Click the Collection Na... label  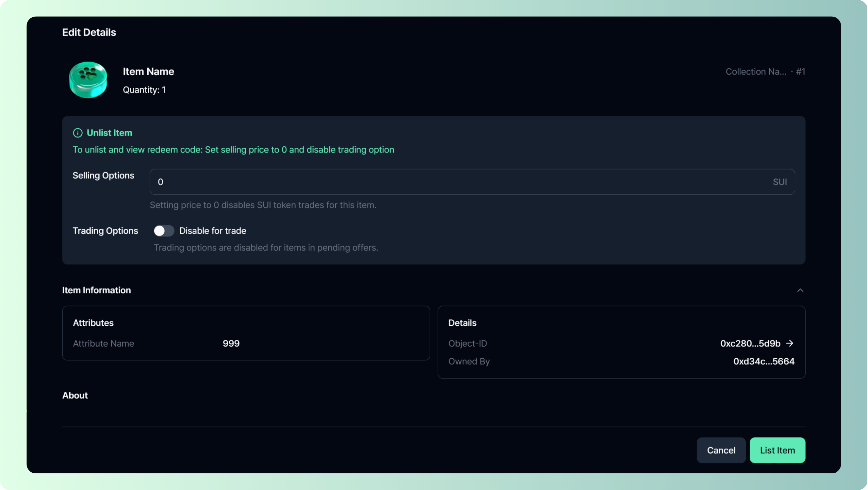[756, 72]
